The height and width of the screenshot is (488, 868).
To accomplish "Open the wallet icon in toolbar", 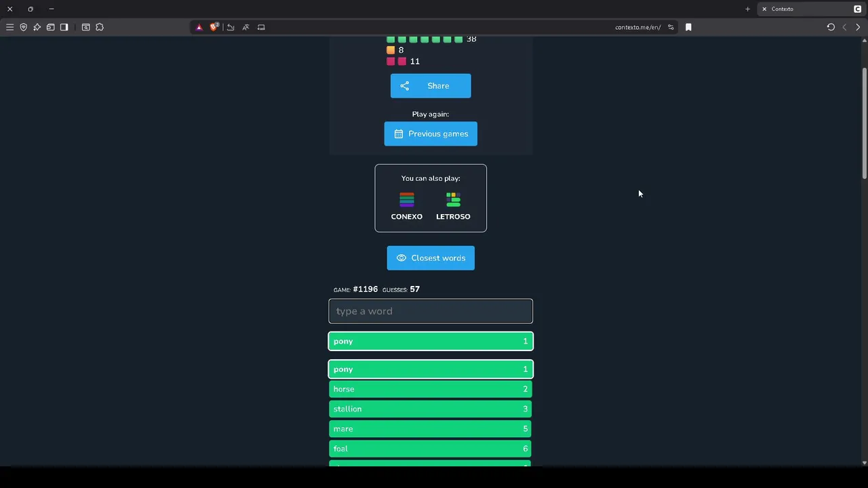I will (50, 27).
